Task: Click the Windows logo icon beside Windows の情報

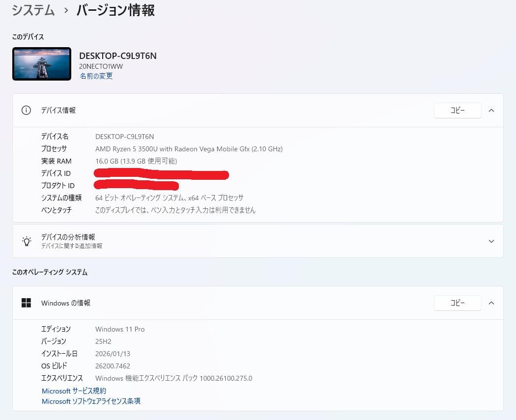Action: [x=26, y=303]
